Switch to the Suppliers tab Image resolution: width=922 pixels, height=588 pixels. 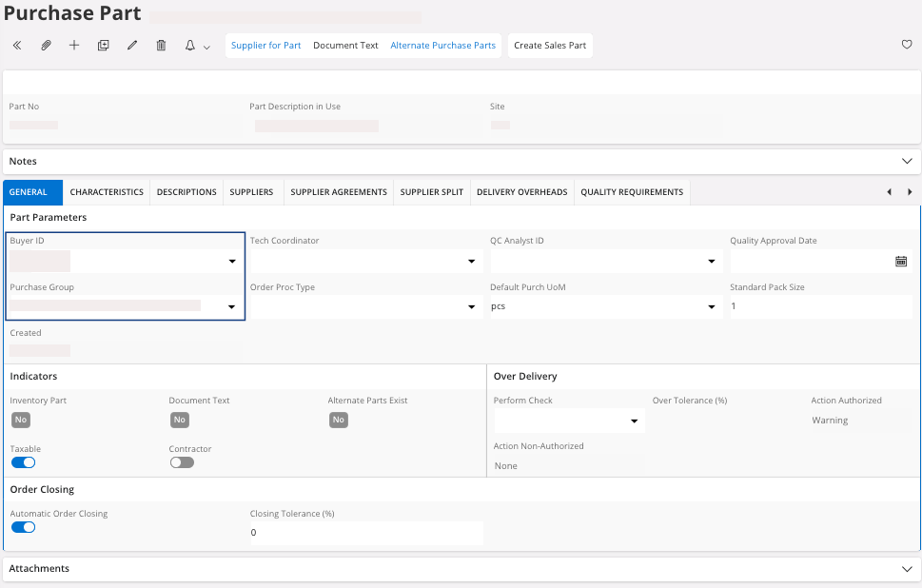click(251, 192)
